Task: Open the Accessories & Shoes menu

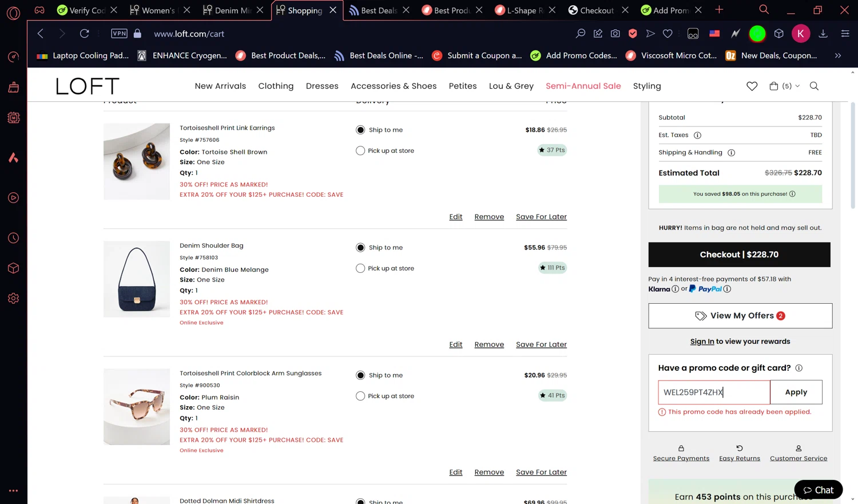Action: [x=394, y=86]
